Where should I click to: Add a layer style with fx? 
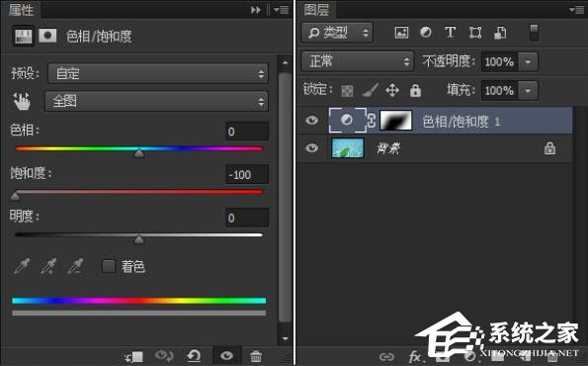pyautogui.click(x=415, y=357)
